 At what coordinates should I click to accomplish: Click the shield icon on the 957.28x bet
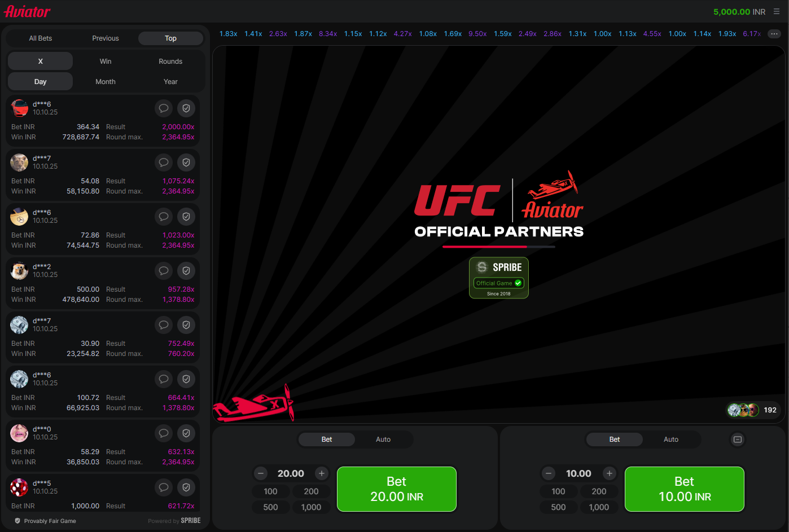pyautogui.click(x=186, y=271)
